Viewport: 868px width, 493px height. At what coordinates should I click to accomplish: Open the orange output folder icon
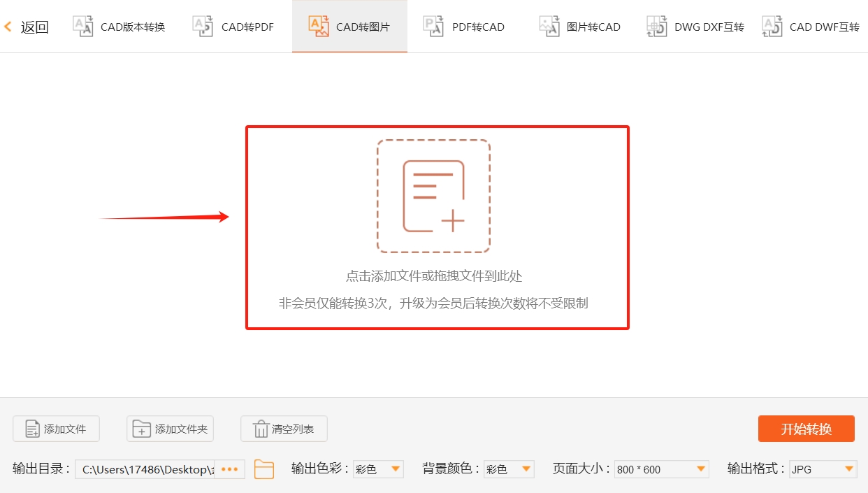click(x=264, y=469)
